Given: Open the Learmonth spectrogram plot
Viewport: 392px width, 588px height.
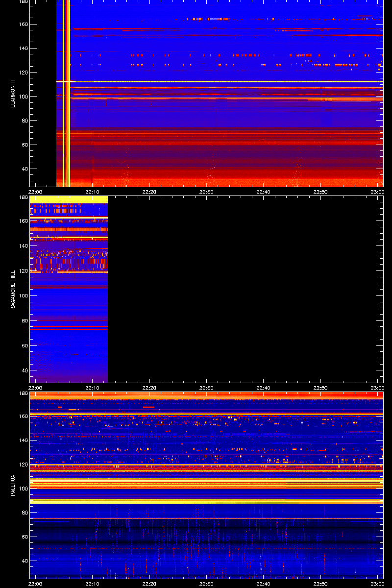Looking at the screenshot, I should coord(206,93).
